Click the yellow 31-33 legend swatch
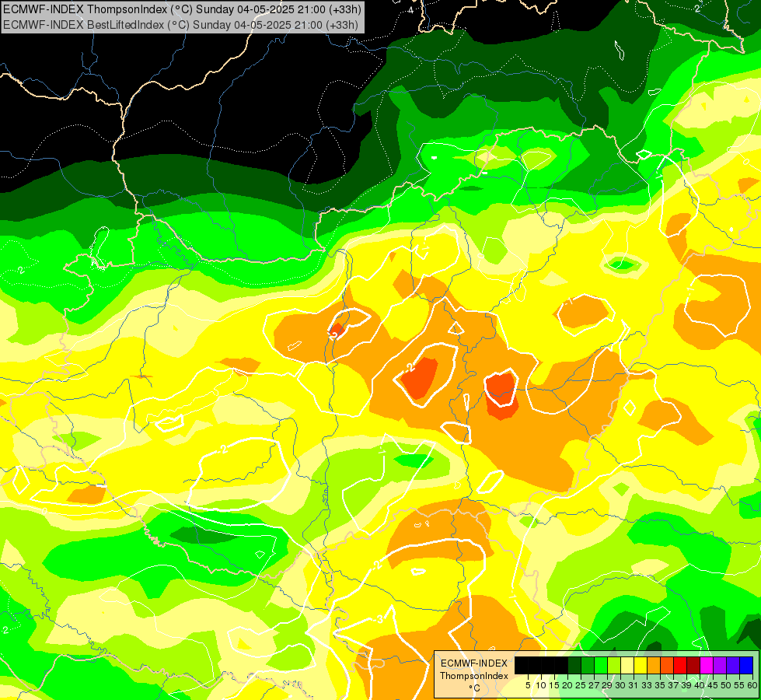Screen dimensions: 761x700 coord(641,665)
